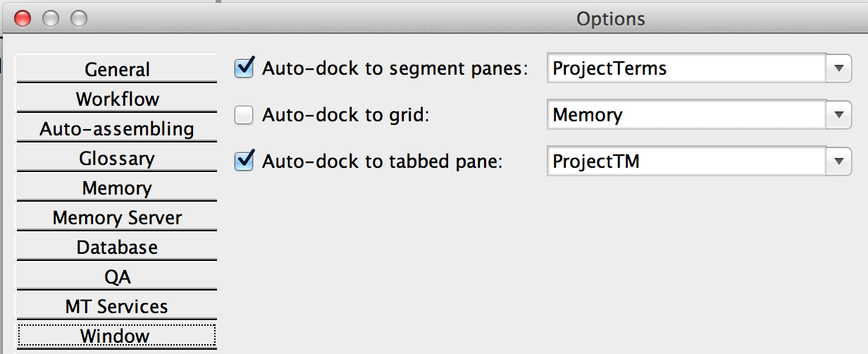Image resolution: width=868 pixels, height=354 pixels.
Task: Enable Auto-dock to grid checkbox
Action: 244,115
